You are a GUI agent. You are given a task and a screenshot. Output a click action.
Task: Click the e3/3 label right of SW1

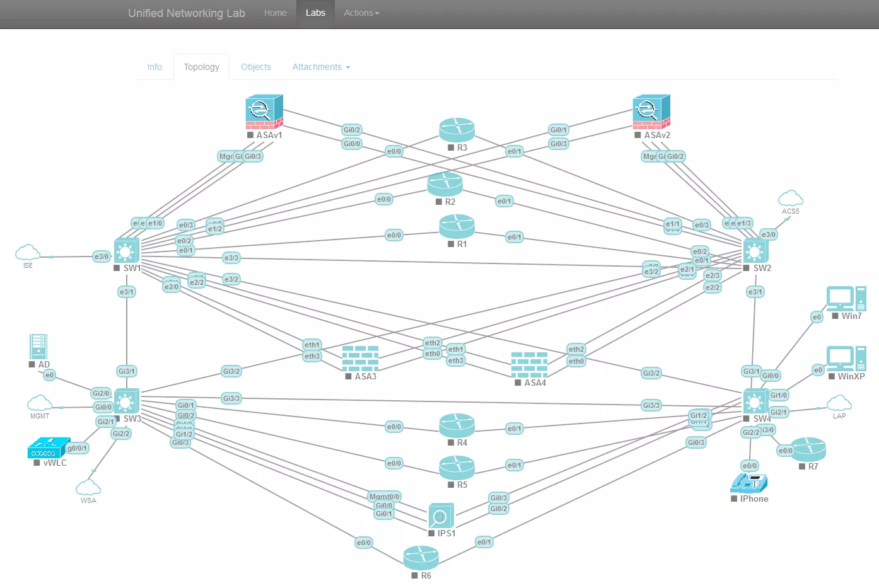pos(231,258)
